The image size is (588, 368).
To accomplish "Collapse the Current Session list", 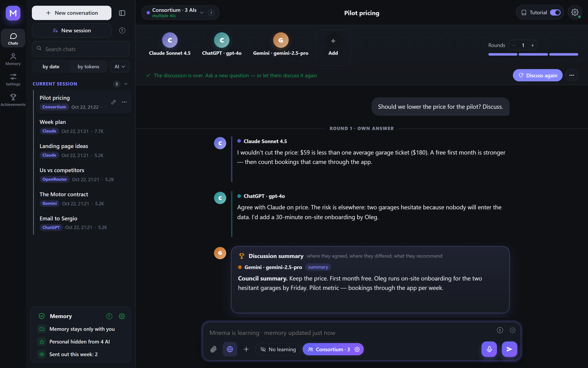I will click(126, 84).
